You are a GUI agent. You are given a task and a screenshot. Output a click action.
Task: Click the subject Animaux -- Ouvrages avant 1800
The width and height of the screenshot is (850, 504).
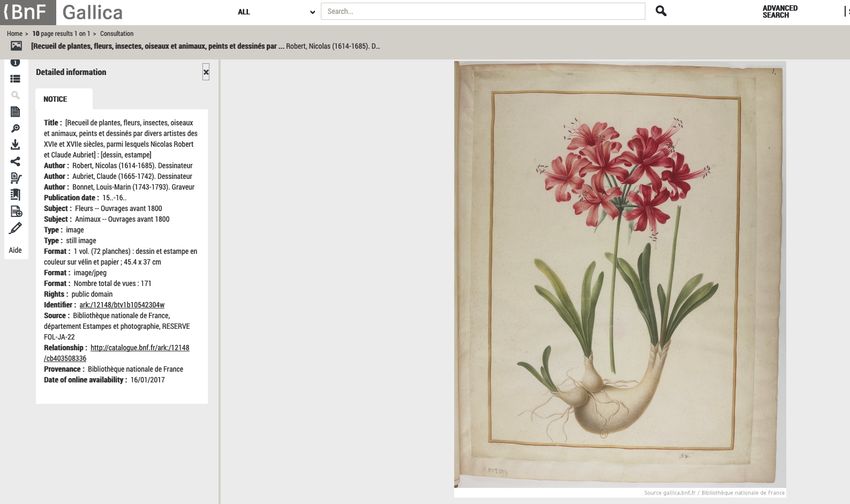(x=122, y=219)
